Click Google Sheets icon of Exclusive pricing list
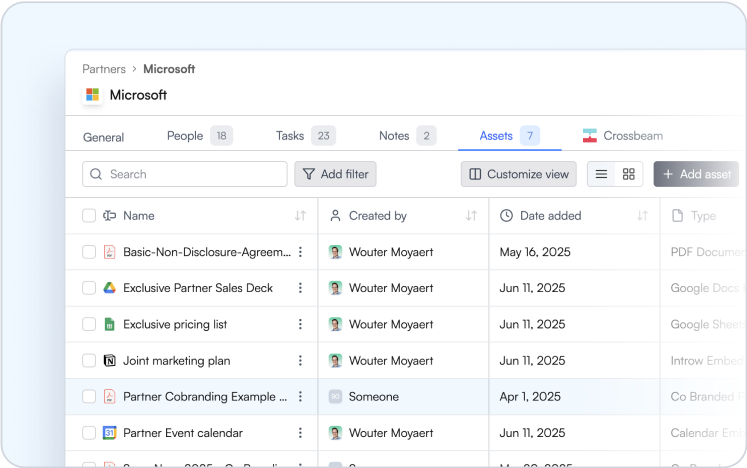The height and width of the screenshot is (468, 747). pos(110,324)
